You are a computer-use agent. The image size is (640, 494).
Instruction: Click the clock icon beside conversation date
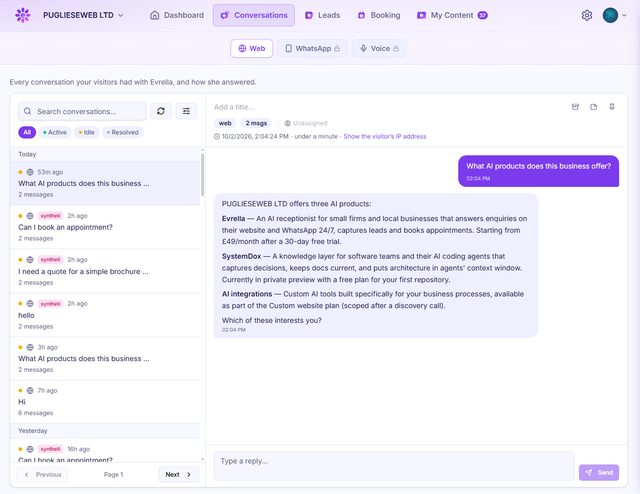217,136
